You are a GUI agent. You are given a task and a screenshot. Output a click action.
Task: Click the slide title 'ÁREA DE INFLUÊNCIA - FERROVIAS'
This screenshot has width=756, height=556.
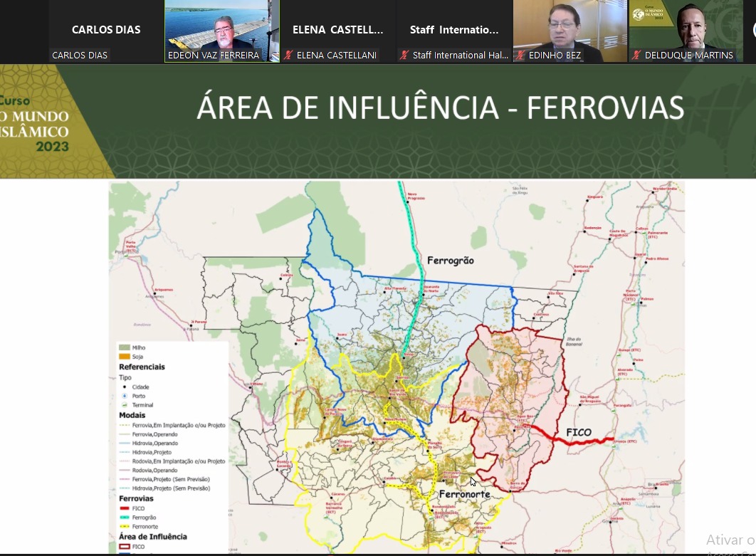click(440, 107)
